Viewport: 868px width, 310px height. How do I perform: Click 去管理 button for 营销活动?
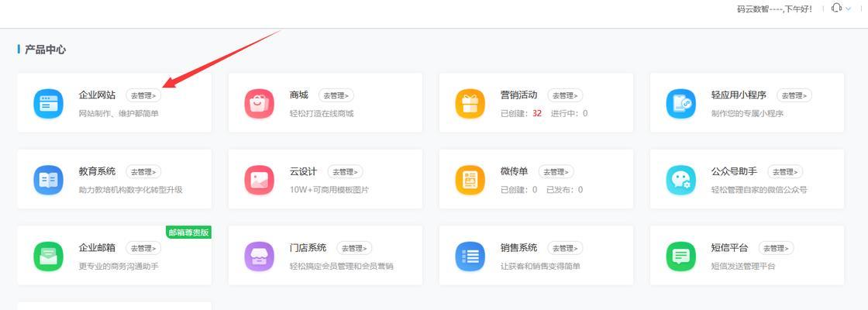click(x=565, y=95)
